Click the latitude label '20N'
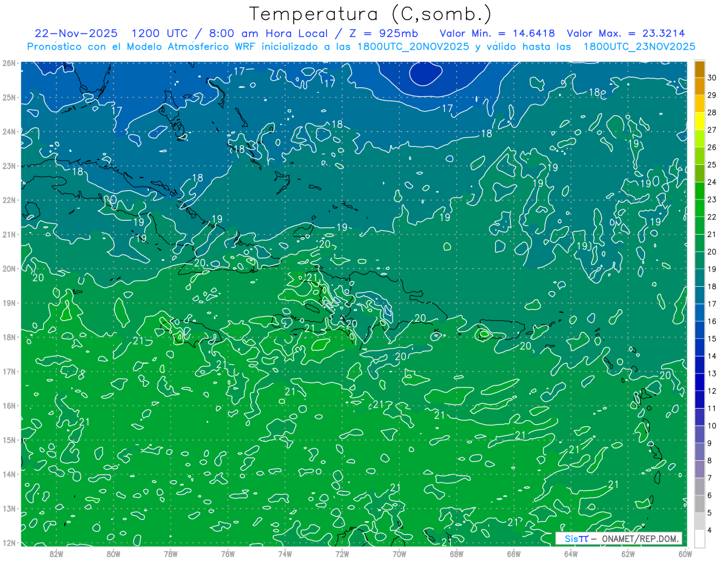This screenshot has height=562, width=728. [x=8, y=269]
